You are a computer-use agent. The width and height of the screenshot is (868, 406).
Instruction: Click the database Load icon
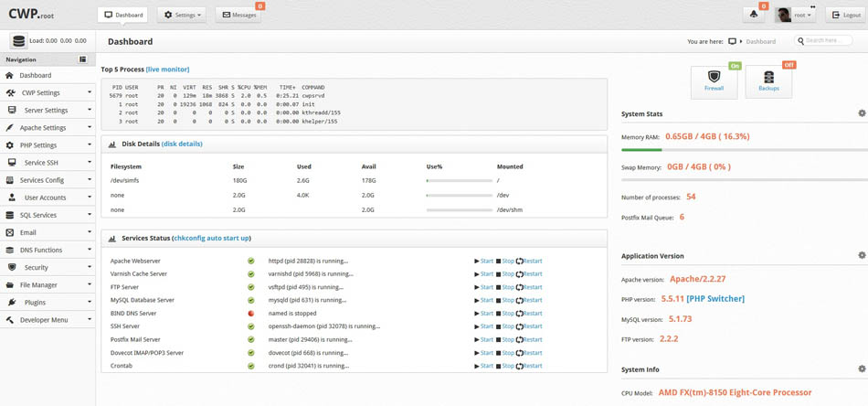tap(18, 41)
